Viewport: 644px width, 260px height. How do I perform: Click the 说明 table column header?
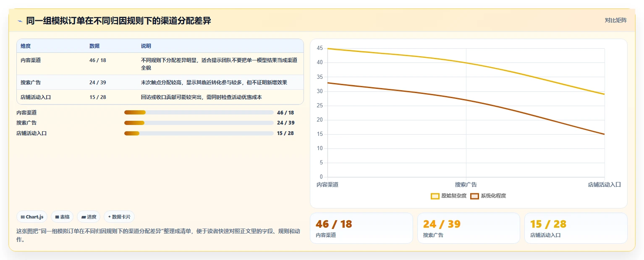click(146, 46)
